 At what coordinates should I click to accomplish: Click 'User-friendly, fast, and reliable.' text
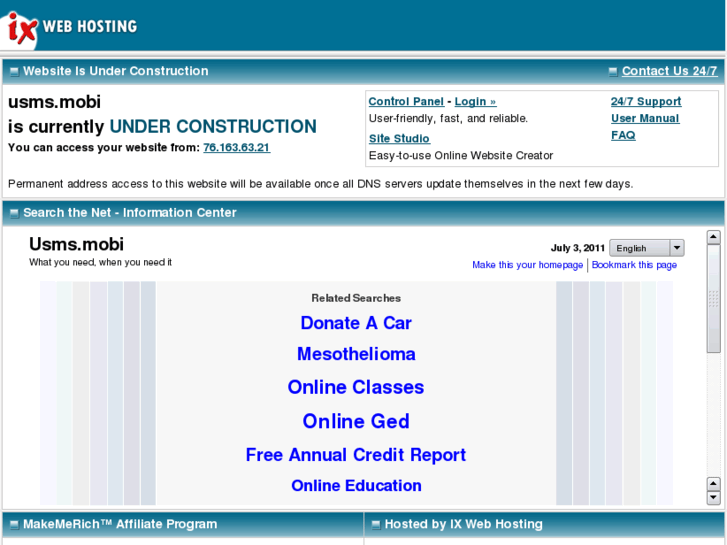[x=448, y=118]
